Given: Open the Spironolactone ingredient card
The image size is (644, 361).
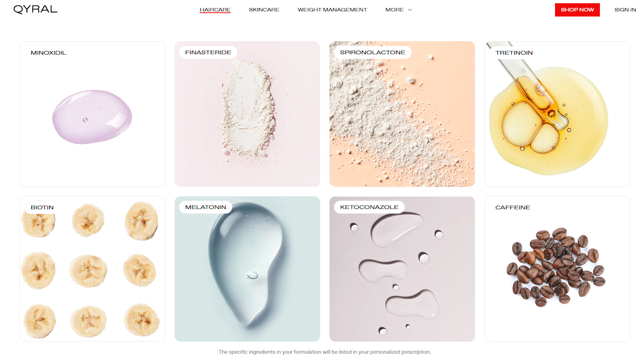Looking at the screenshot, I should coord(402,114).
